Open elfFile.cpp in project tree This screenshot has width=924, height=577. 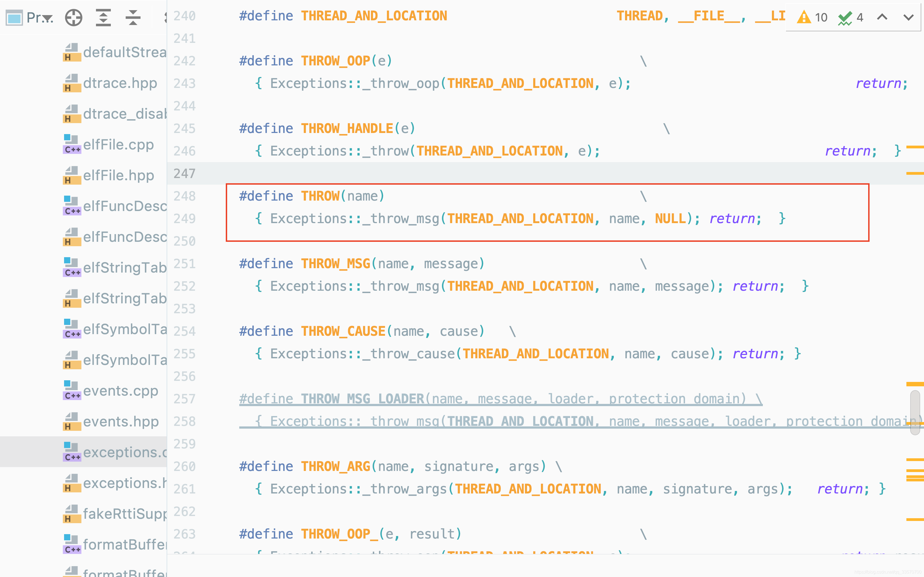[x=118, y=145]
